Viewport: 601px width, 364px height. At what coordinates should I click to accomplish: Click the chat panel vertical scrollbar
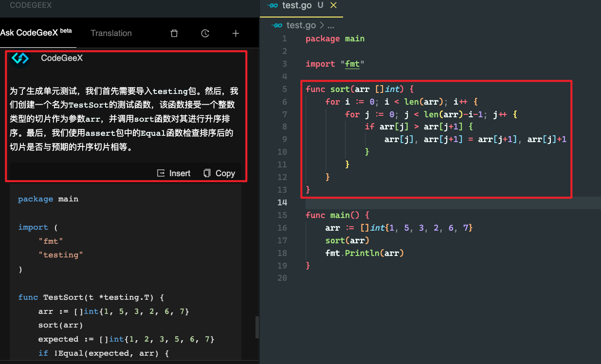(257, 327)
